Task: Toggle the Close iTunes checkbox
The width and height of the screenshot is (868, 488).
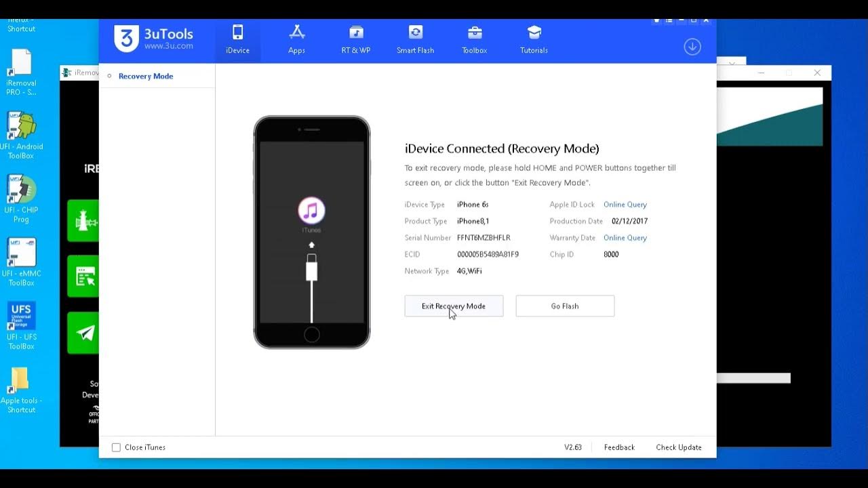Action: pyautogui.click(x=116, y=447)
